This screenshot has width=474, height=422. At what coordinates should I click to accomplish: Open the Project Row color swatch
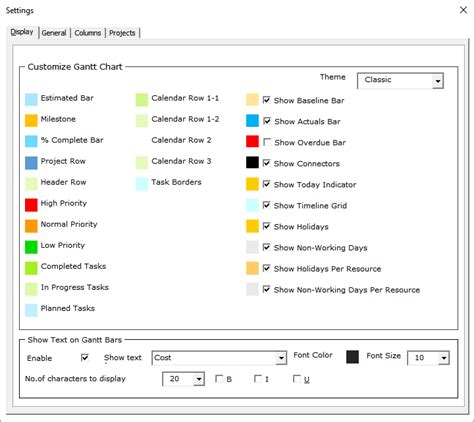click(31, 163)
